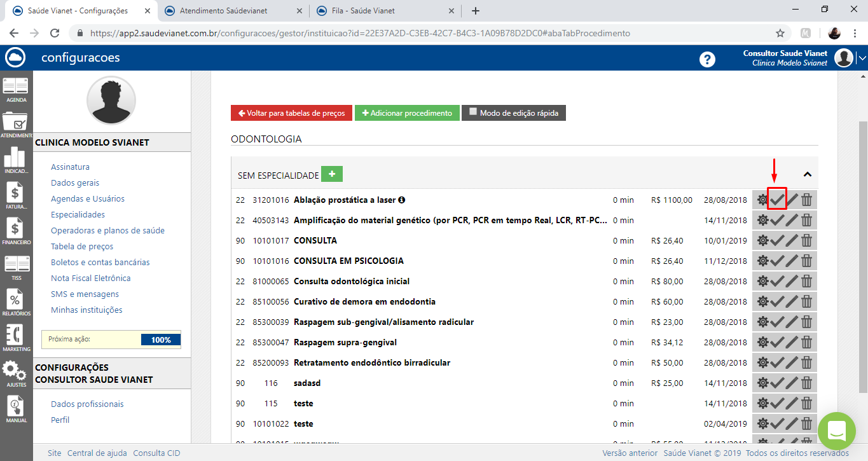Reload the page in the browser
868x461 pixels.
click(55, 33)
